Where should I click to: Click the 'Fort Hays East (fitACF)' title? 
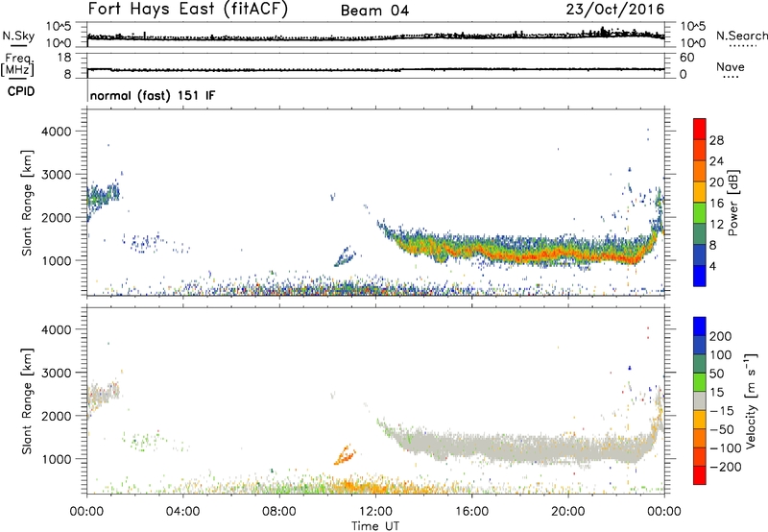pos(187,10)
